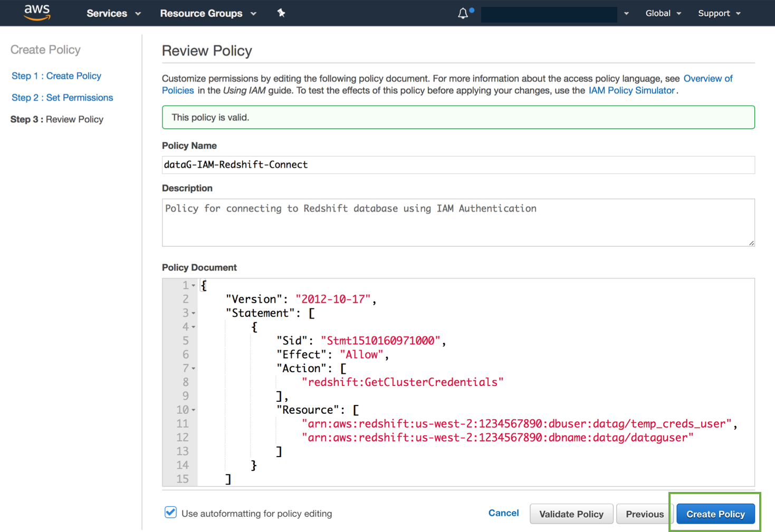775x532 pixels.
Task: Collapse the fold arrow at line 4
Action: coord(194,327)
